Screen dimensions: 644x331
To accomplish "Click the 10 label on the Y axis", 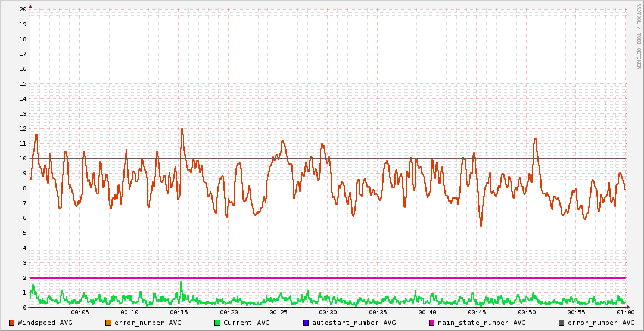I will 23,159.
